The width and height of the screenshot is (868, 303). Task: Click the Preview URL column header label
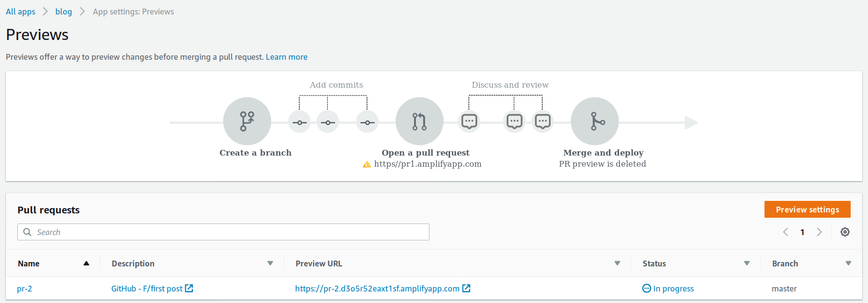coord(319,263)
